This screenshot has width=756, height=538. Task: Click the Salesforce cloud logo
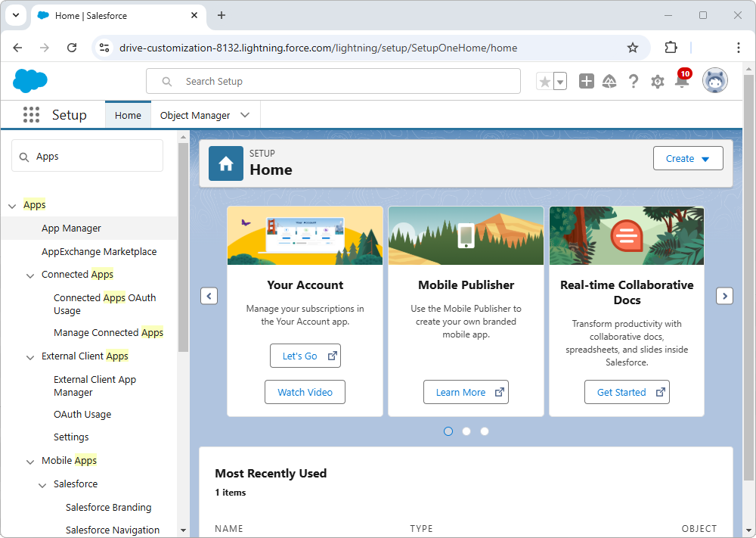pos(30,81)
